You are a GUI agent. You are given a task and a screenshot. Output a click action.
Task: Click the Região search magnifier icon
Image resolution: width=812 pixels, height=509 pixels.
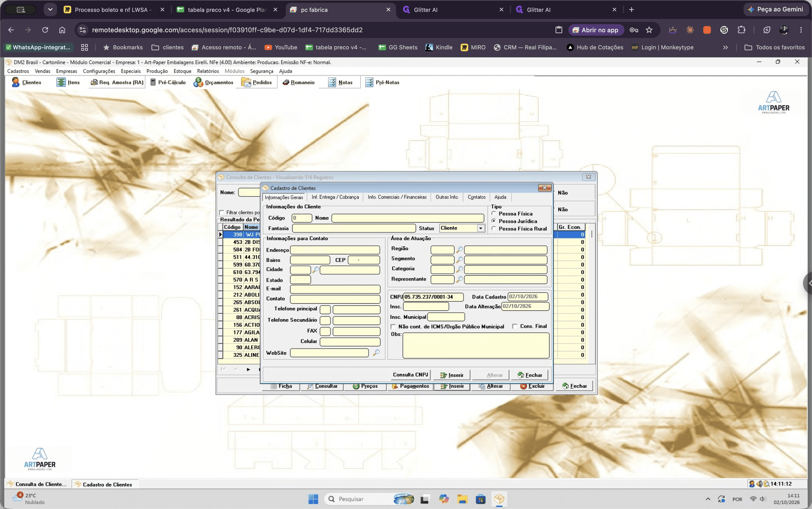pos(460,250)
